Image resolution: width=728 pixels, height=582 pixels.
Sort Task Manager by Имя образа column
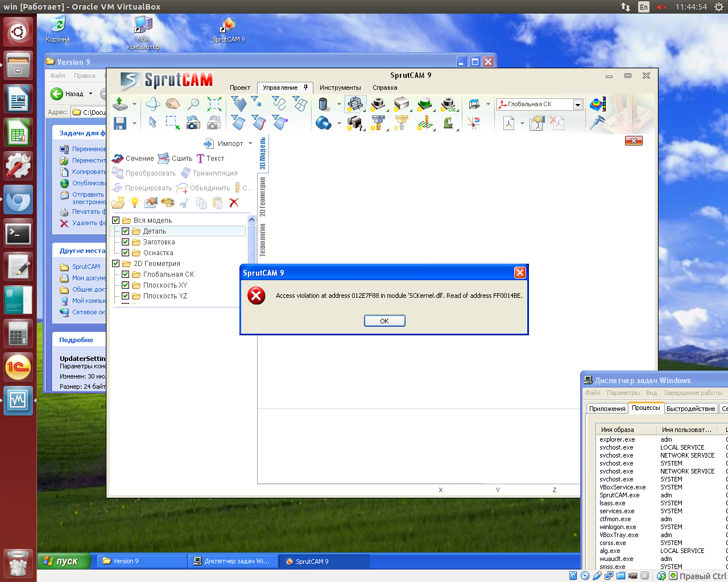pos(626,430)
